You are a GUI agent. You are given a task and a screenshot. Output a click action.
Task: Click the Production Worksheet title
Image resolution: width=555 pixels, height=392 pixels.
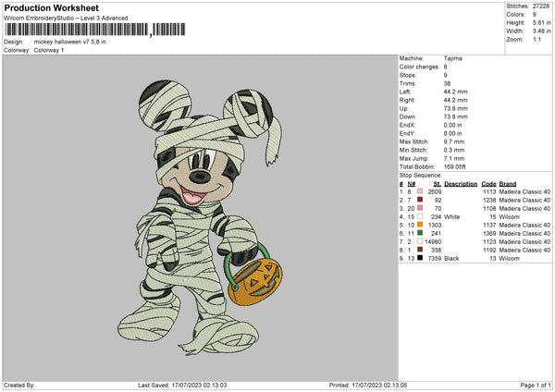pyautogui.click(x=51, y=7)
